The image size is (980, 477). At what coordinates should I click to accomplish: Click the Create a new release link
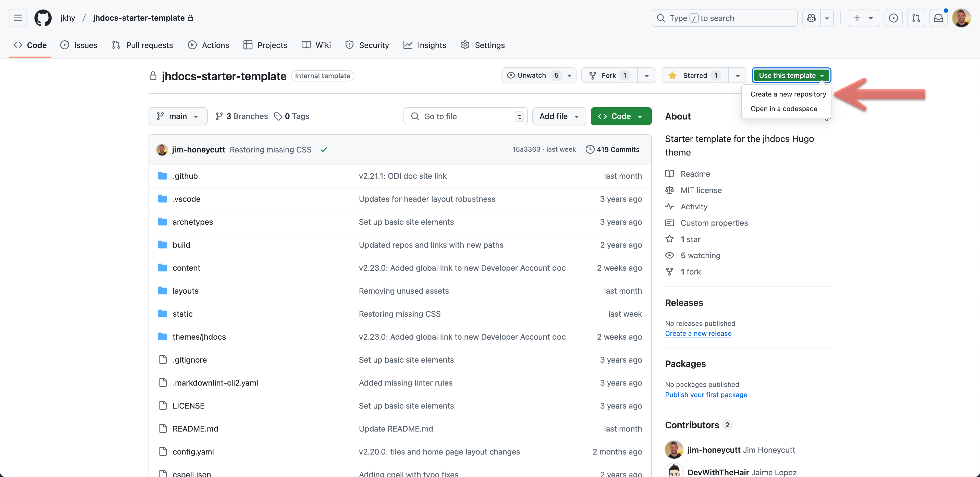698,333
